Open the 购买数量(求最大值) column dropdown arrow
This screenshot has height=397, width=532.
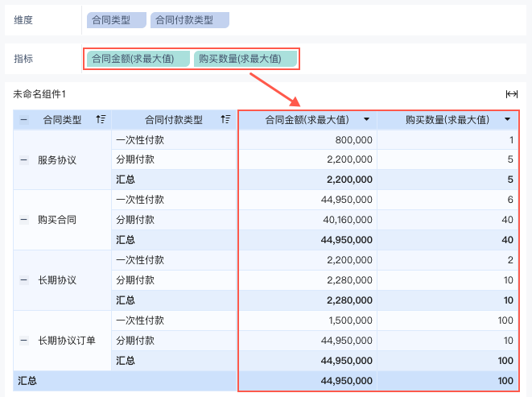click(x=507, y=119)
